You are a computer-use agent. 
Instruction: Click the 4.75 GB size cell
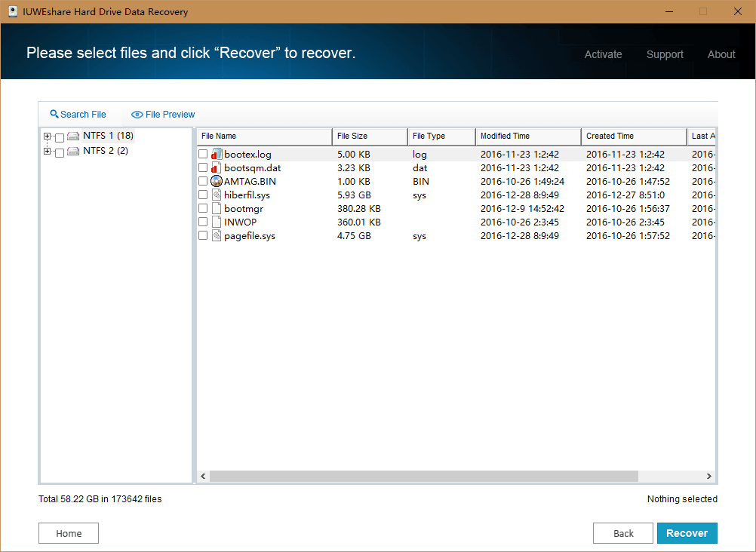(x=354, y=236)
